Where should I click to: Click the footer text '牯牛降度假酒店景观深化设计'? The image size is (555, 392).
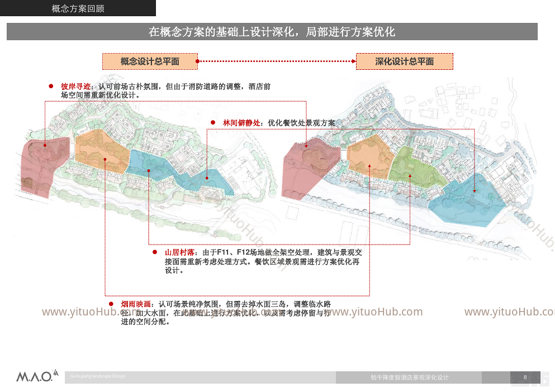[410, 377]
